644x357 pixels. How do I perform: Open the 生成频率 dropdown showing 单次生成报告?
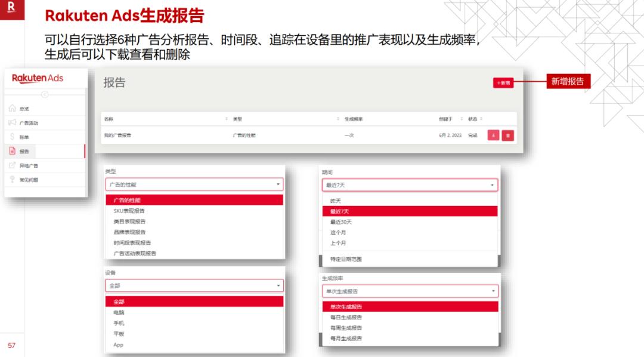(410, 291)
